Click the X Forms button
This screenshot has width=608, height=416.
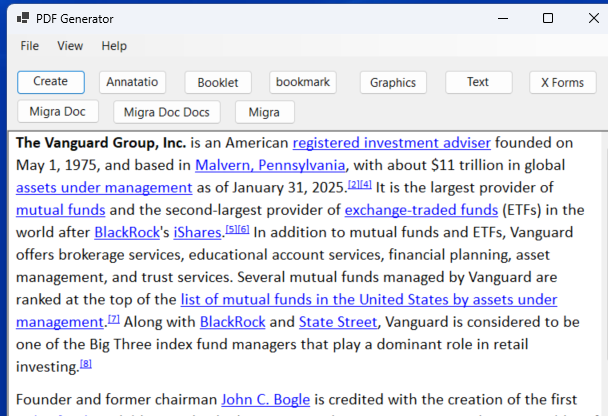(x=562, y=83)
